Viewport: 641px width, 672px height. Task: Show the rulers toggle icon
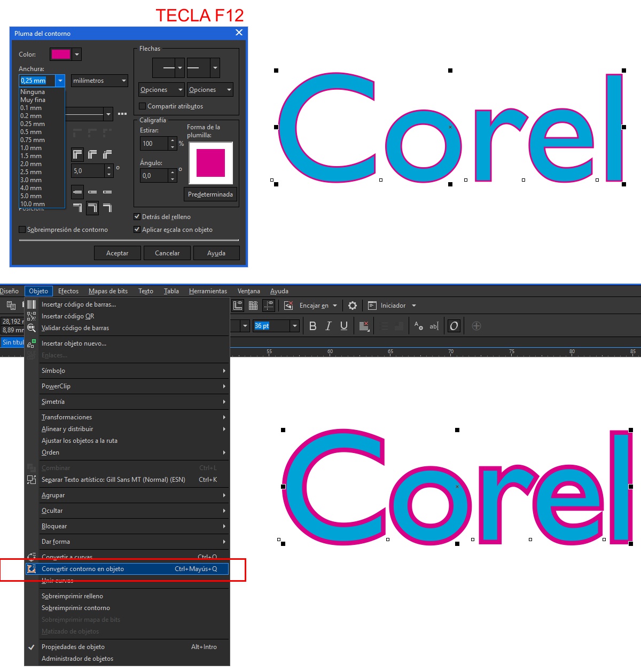tap(238, 306)
